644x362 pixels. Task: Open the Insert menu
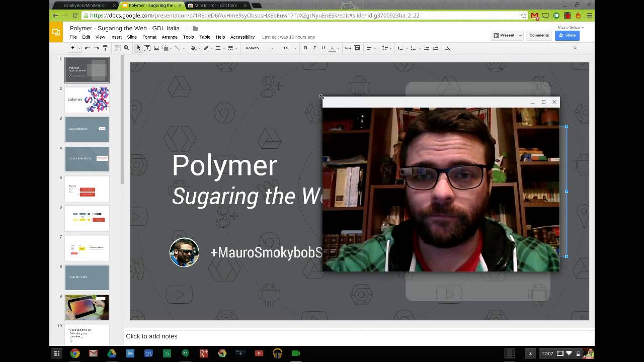116,37
